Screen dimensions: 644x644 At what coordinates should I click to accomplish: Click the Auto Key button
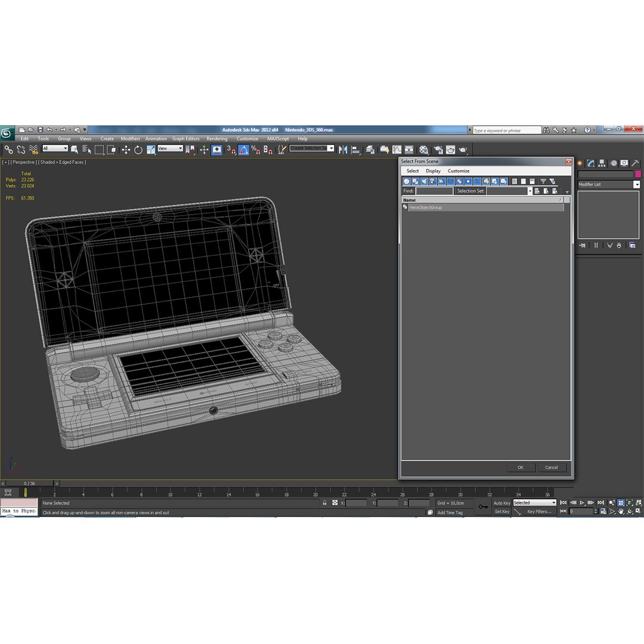point(501,503)
